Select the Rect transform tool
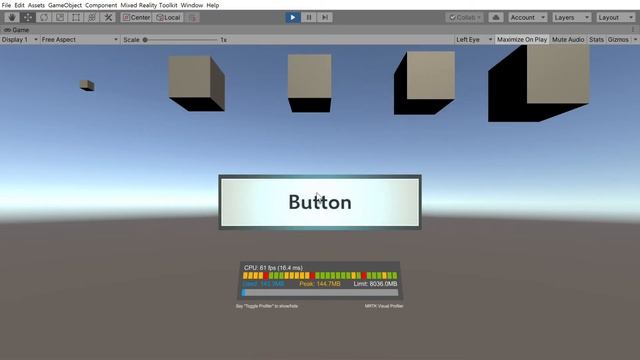The height and width of the screenshot is (360, 640). point(76,18)
